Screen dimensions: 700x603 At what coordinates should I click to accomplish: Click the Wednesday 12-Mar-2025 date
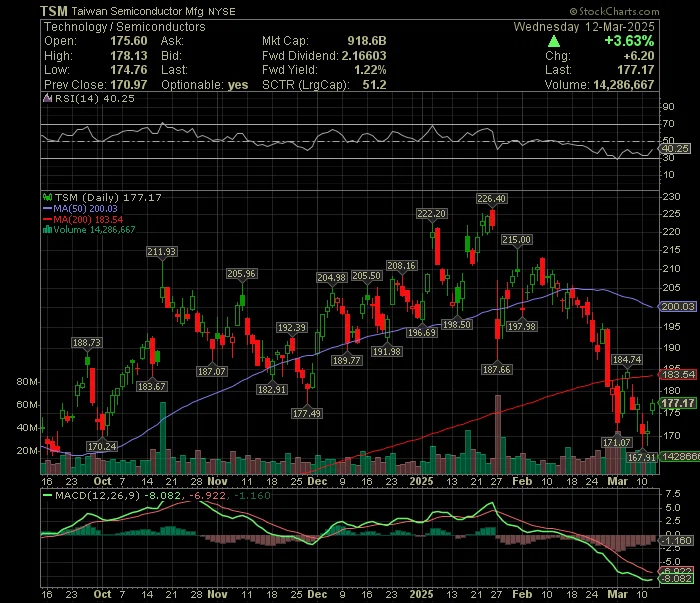tap(584, 27)
